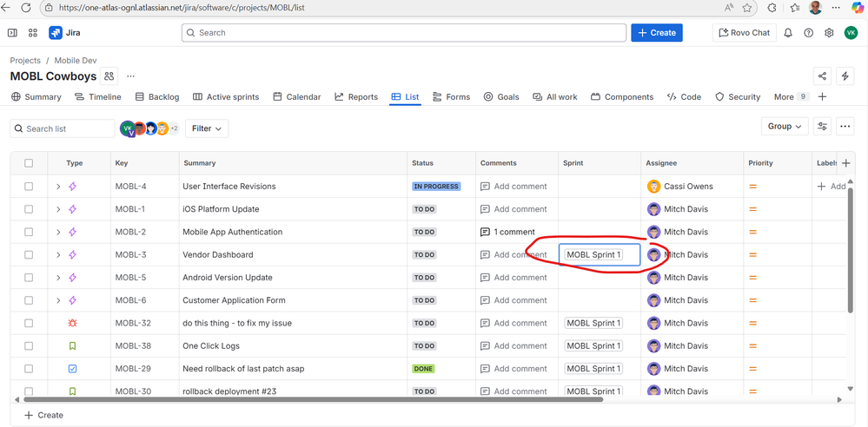Select the MOBL-2 row checkbox
The height and width of the screenshot is (427, 868).
(29, 232)
